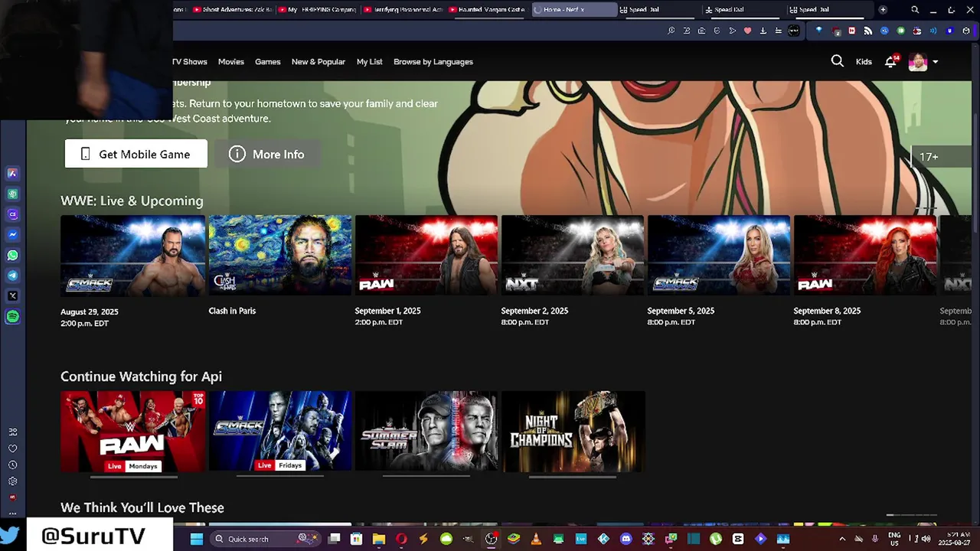
Task: Open the heart bookmarks icon in sidebar
Action: (x=12, y=448)
